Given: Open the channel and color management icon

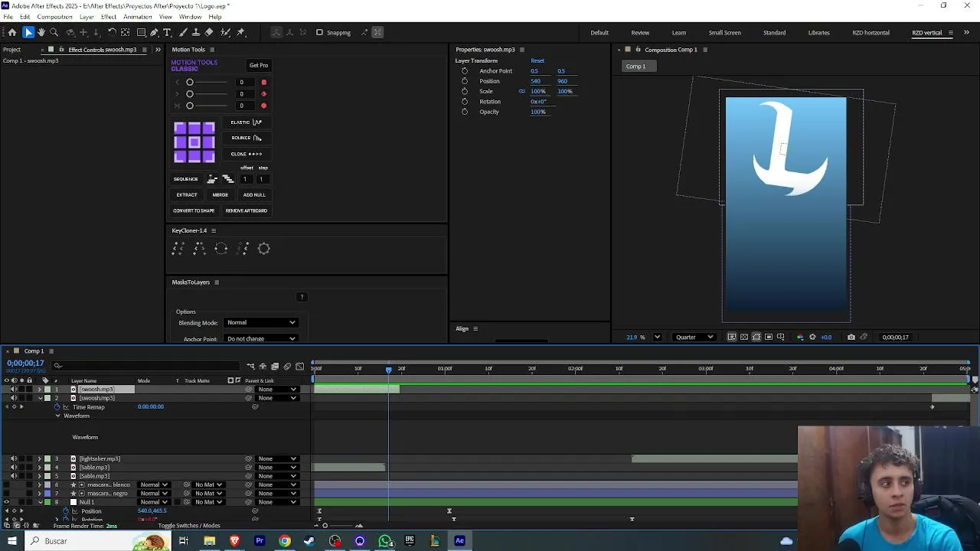Looking at the screenshot, I should (x=800, y=337).
